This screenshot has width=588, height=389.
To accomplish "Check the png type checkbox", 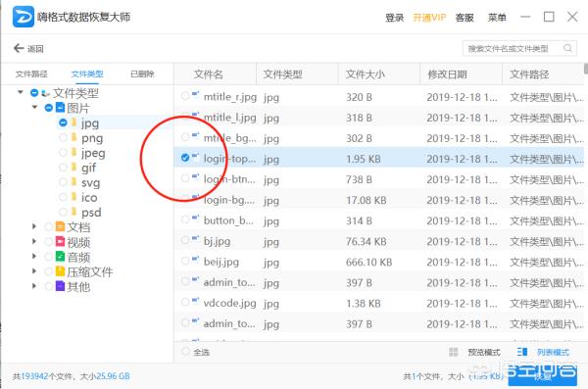I will click(x=63, y=138).
